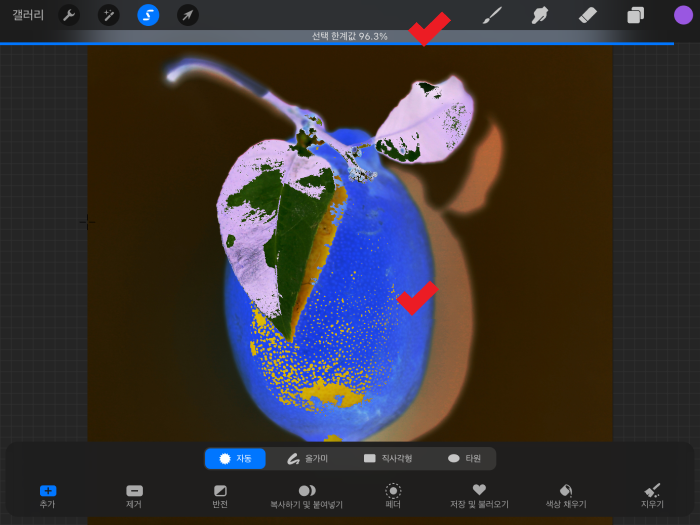Image resolution: width=700 pixels, height=525 pixels.
Task: Switch to 자동 automatic selection mode
Action: 235,458
